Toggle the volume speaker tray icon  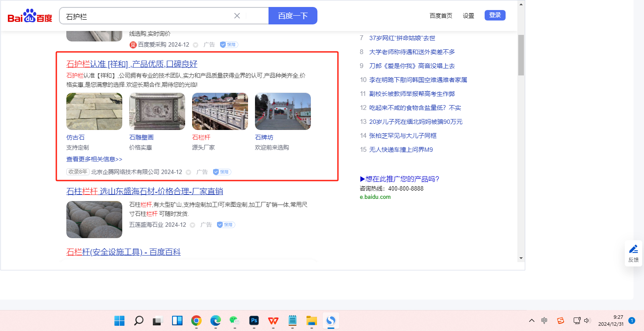pyautogui.click(x=587, y=321)
